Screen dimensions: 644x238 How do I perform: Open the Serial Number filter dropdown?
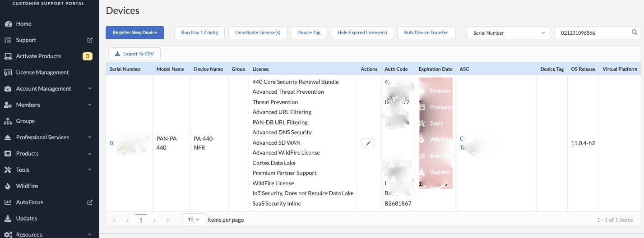[x=508, y=33]
